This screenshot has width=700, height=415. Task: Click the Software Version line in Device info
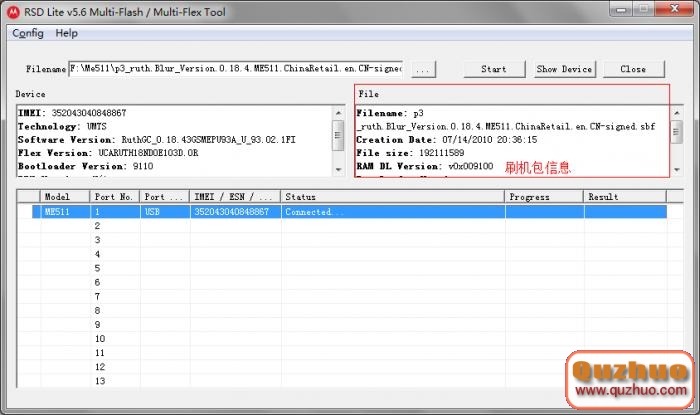(x=157, y=140)
